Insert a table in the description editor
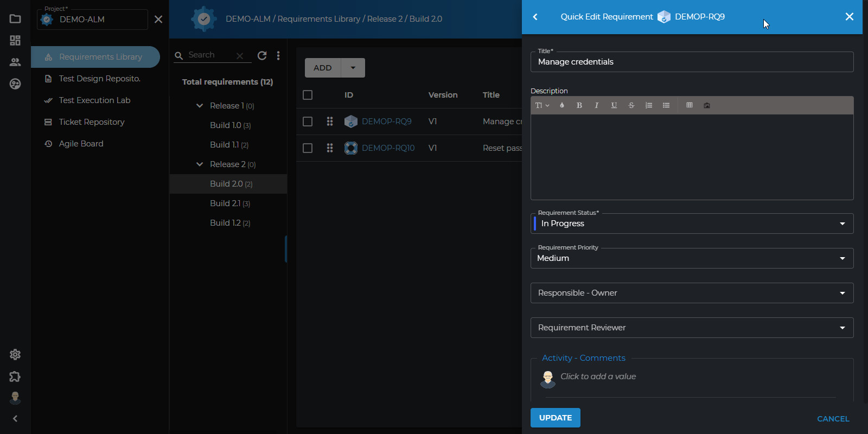 point(690,105)
